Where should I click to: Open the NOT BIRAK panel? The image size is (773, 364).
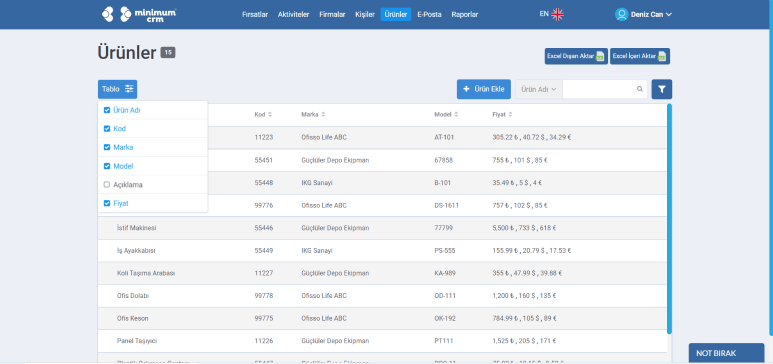(726, 353)
